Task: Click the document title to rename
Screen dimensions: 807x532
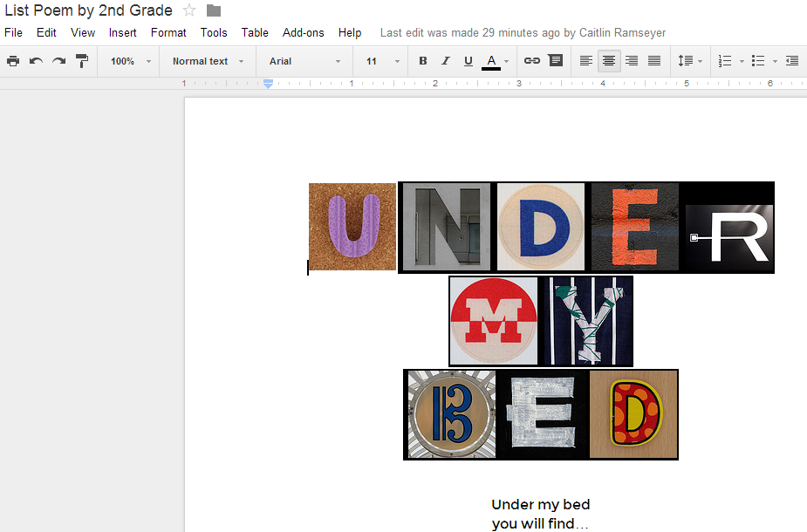Action: 88,10
